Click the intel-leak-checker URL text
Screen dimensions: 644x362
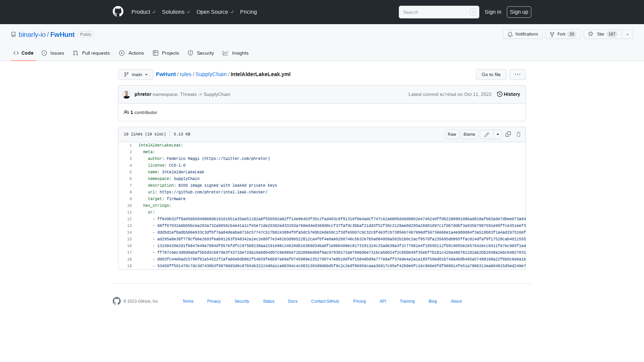point(214,192)
